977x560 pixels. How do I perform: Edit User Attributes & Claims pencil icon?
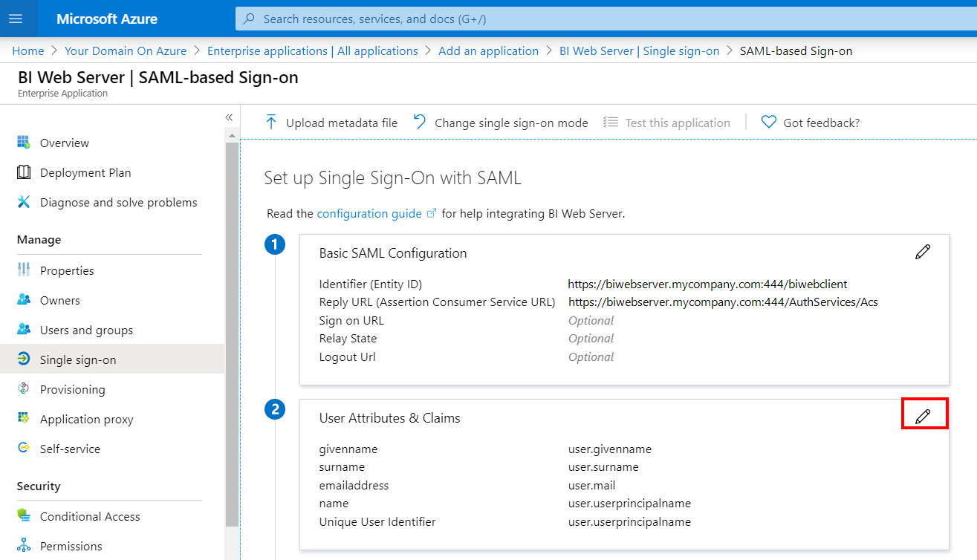point(924,417)
